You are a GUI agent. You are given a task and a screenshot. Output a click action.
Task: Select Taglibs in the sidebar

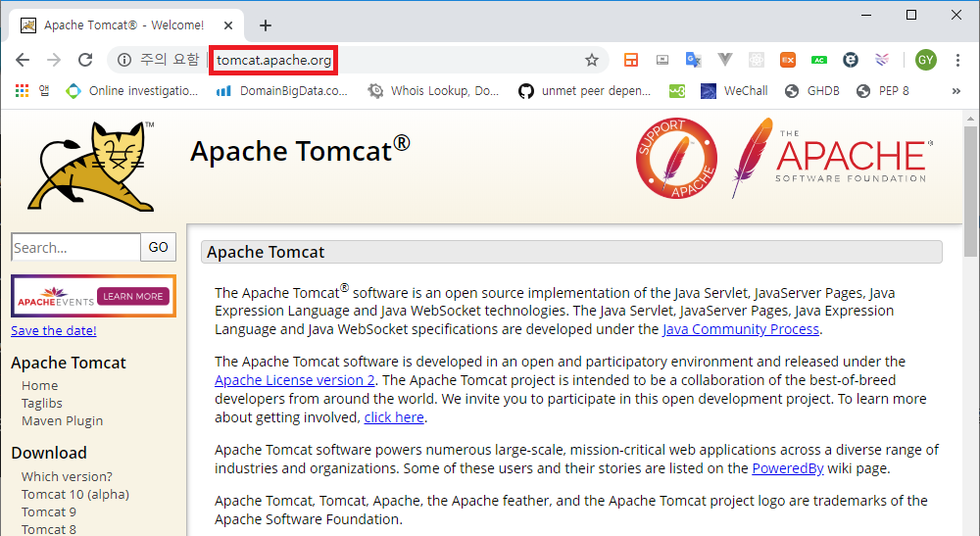[42, 403]
